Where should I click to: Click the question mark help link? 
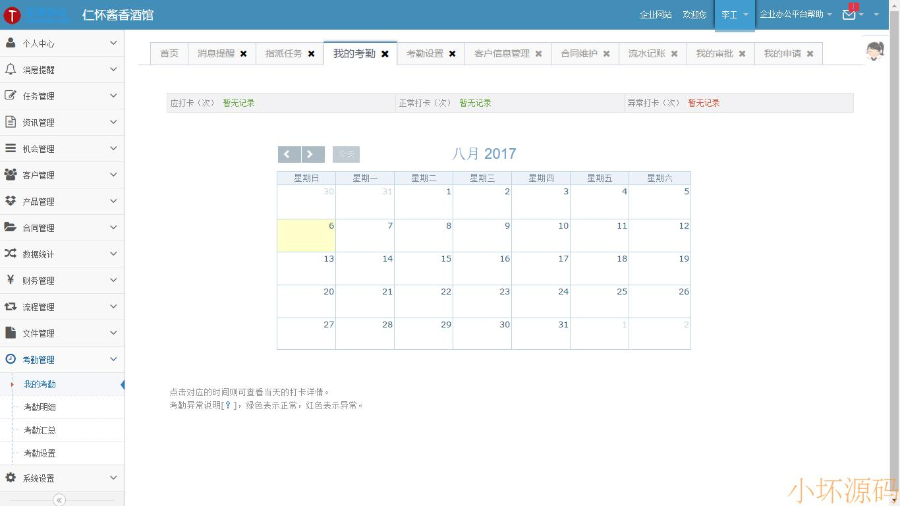[x=228, y=405]
